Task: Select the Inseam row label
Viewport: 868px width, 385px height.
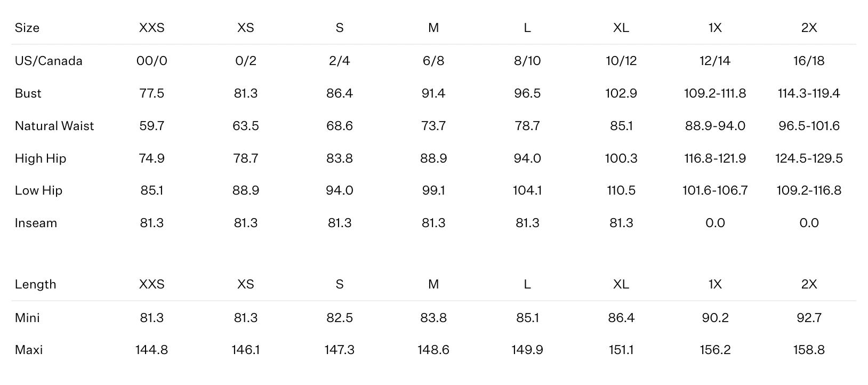Action: click(36, 223)
